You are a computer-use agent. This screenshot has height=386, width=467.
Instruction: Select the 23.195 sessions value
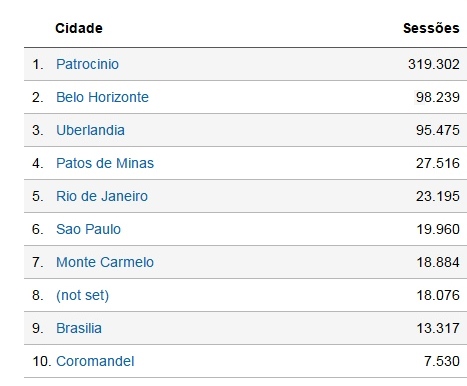pos(438,196)
